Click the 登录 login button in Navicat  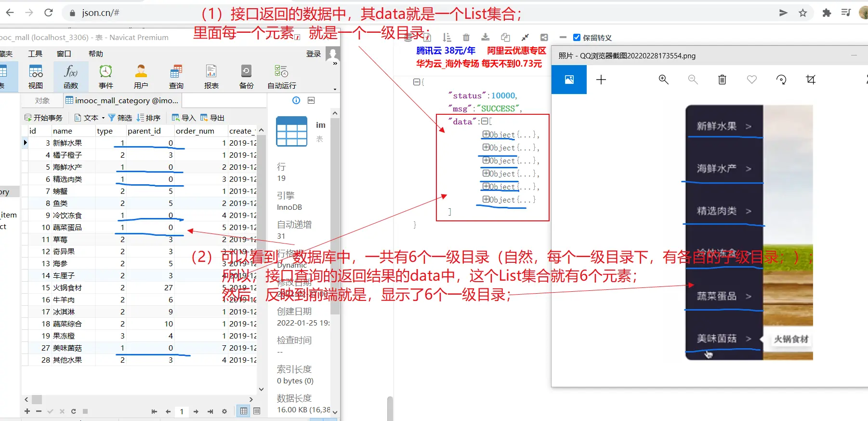[314, 54]
